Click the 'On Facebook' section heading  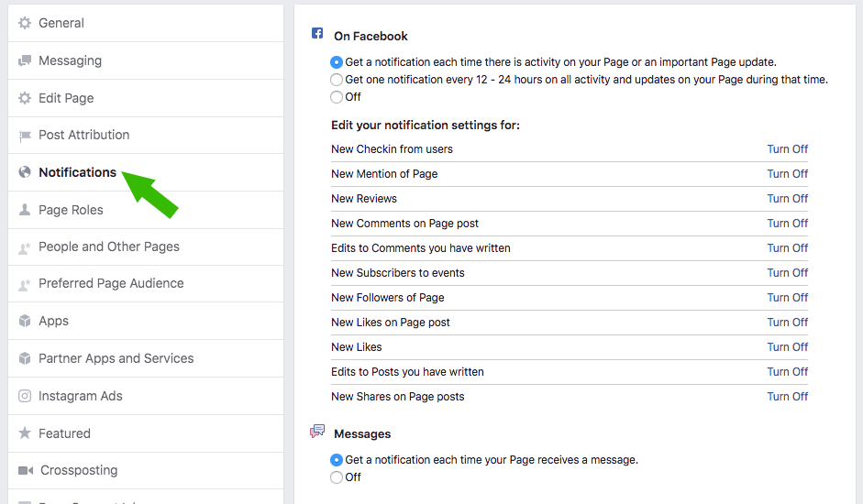(371, 37)
